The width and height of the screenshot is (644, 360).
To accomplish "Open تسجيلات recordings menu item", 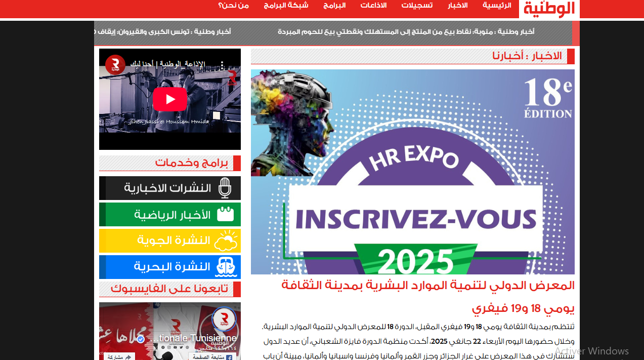I will [x=417, y=6].
